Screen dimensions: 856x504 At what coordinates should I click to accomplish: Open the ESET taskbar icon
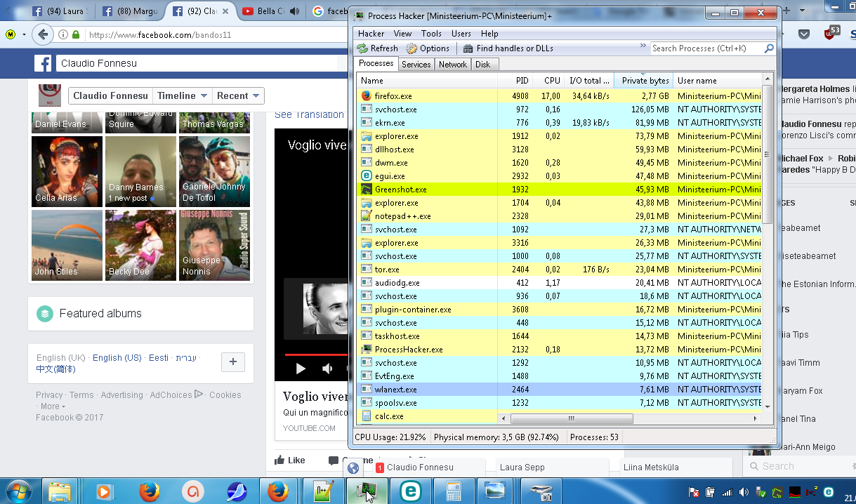pos(410,491)
